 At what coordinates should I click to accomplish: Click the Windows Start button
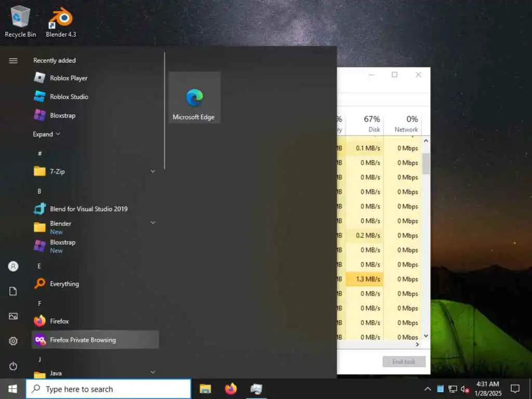click(13, 389)
